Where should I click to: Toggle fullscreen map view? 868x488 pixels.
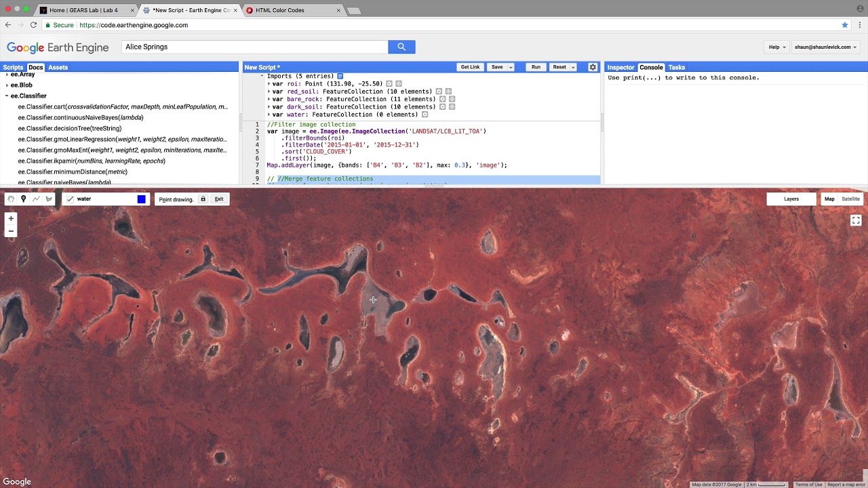click(856, 220)
